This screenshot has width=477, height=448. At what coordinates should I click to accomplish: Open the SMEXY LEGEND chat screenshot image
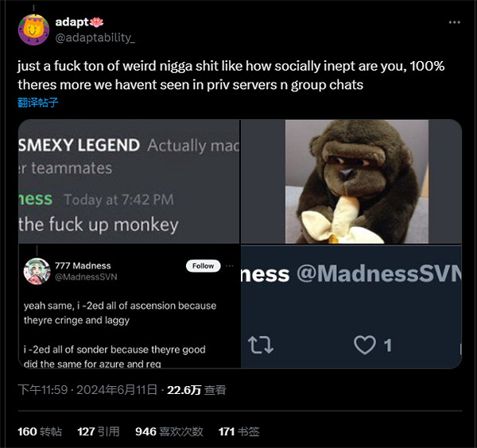[129, 181]
